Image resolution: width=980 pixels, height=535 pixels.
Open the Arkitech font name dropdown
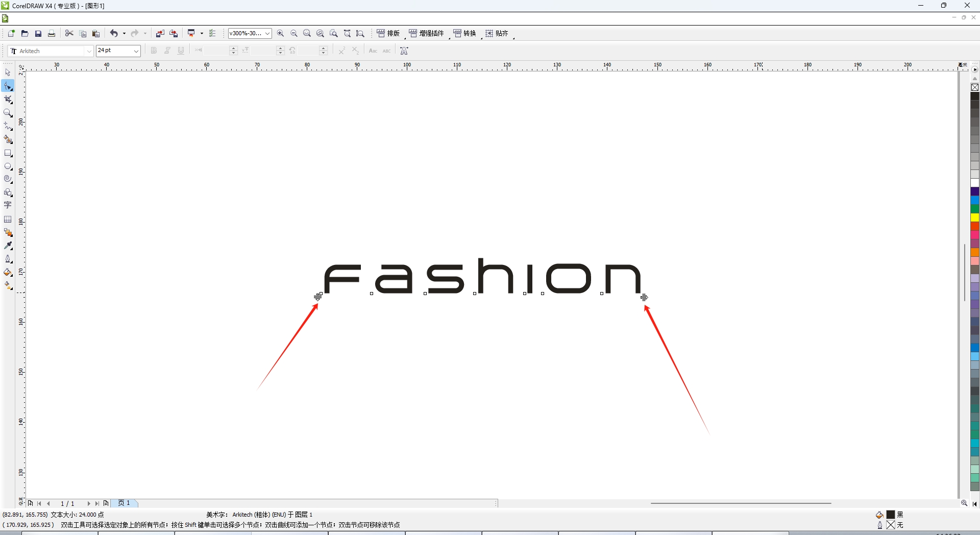click(89, 51)
